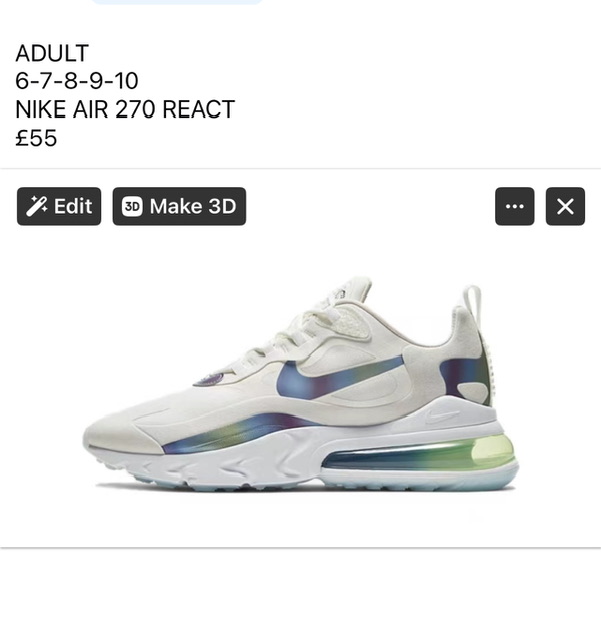Click the 3D badge icon
The image size is (601, 640).
[132, 206]
